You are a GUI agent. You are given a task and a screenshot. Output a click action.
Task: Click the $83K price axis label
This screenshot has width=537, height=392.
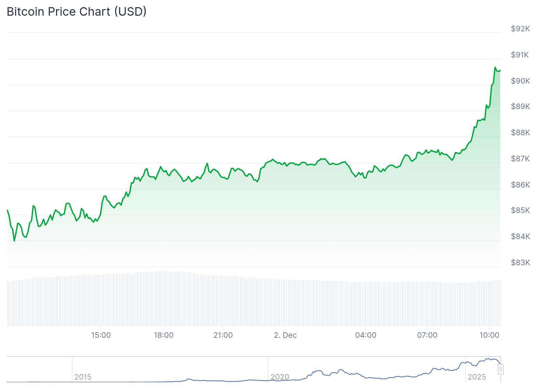pos(520,263)
